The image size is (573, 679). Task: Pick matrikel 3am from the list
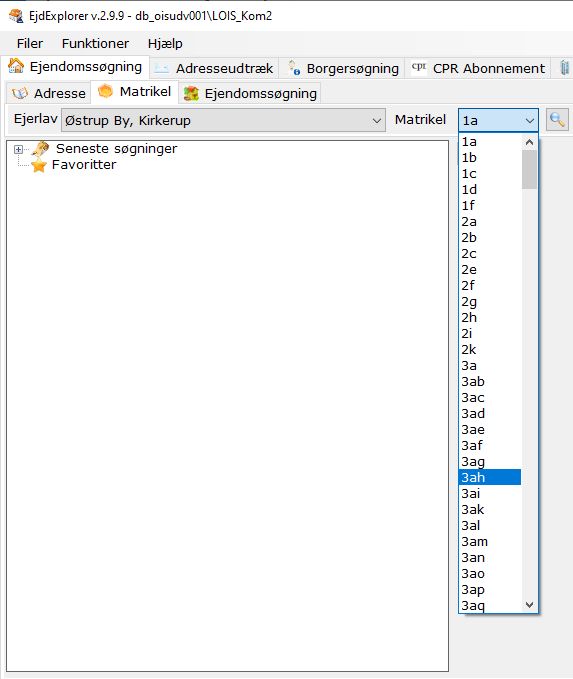(x=489, y=541)
